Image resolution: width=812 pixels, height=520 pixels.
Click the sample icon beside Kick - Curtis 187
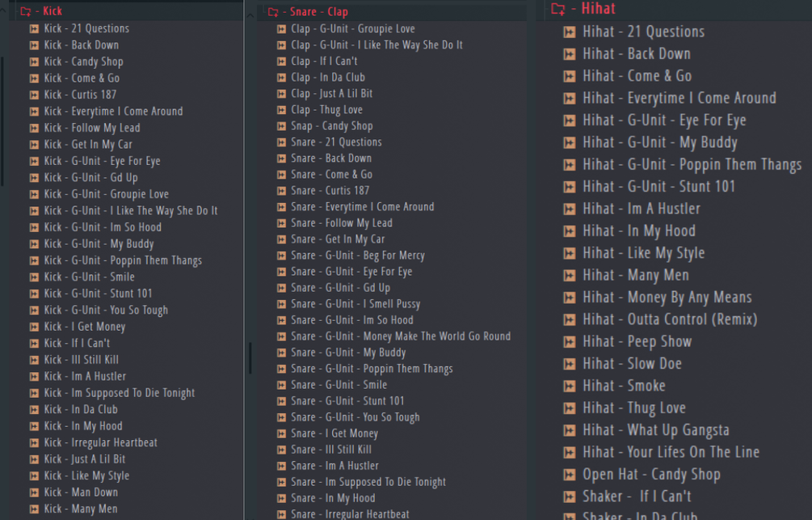click(x=34, y=95)
